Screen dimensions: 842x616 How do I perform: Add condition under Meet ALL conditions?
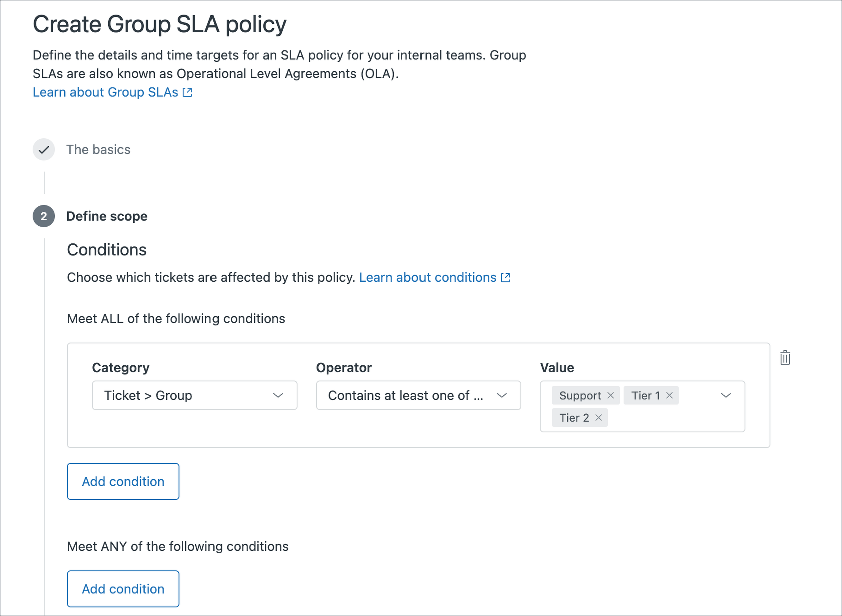[x=123, y=481]
